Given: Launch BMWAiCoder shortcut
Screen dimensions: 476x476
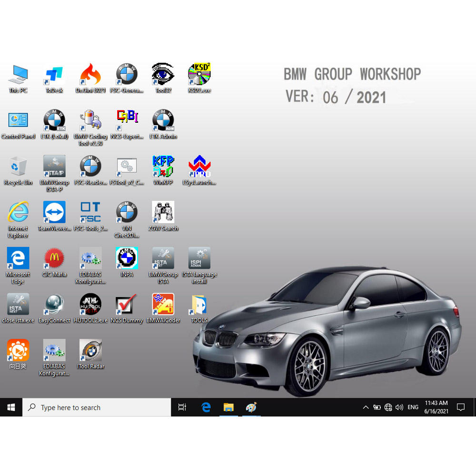Looking at the screenshot, I should tap(163, 308).
